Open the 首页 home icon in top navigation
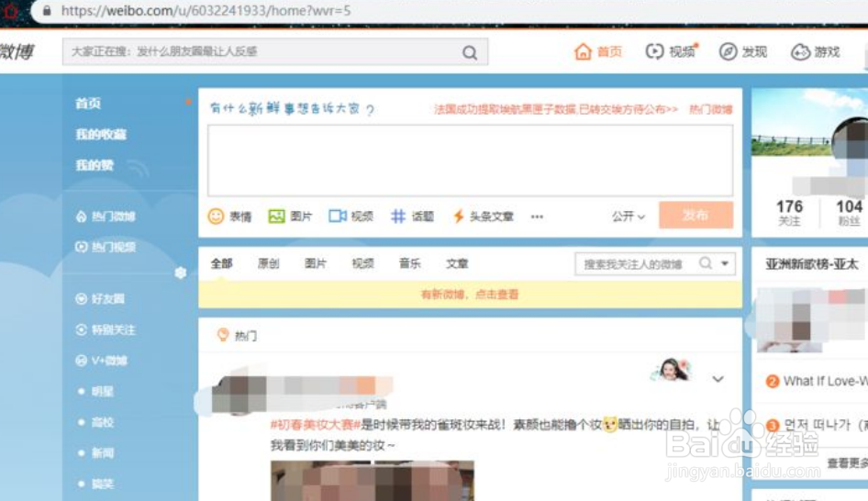Viewport: 868px width, 501px height. click(583, 51)
